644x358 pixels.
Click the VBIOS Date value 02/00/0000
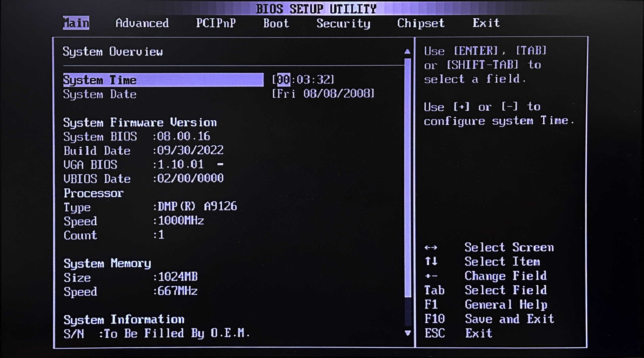click(190, 178)
